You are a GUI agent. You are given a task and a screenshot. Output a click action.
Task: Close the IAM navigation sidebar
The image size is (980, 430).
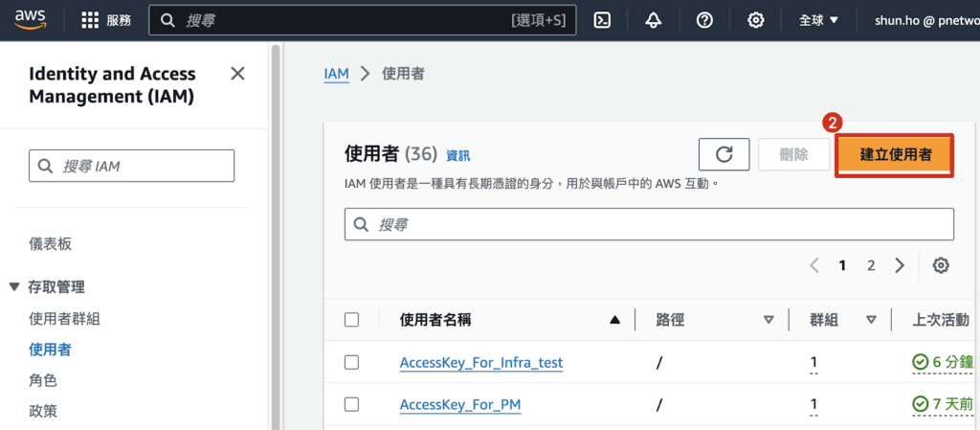(238, 74)
